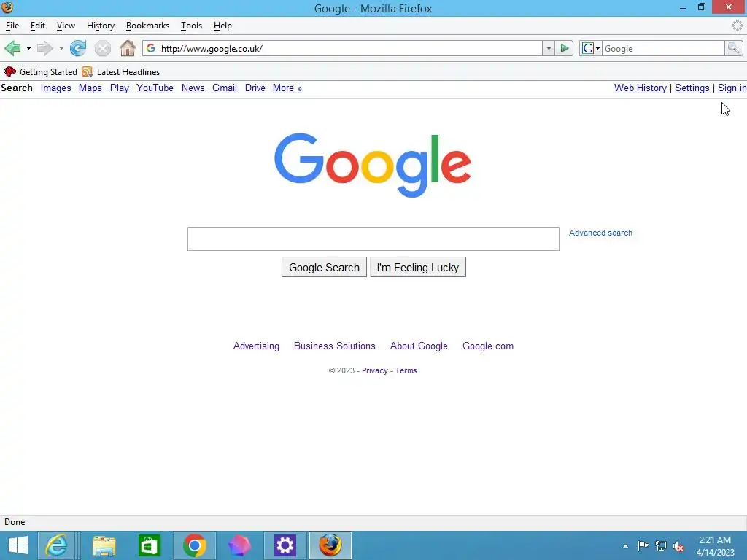Open the Bookmarks menu
The image size is (747, 560).
click(147, 26)
